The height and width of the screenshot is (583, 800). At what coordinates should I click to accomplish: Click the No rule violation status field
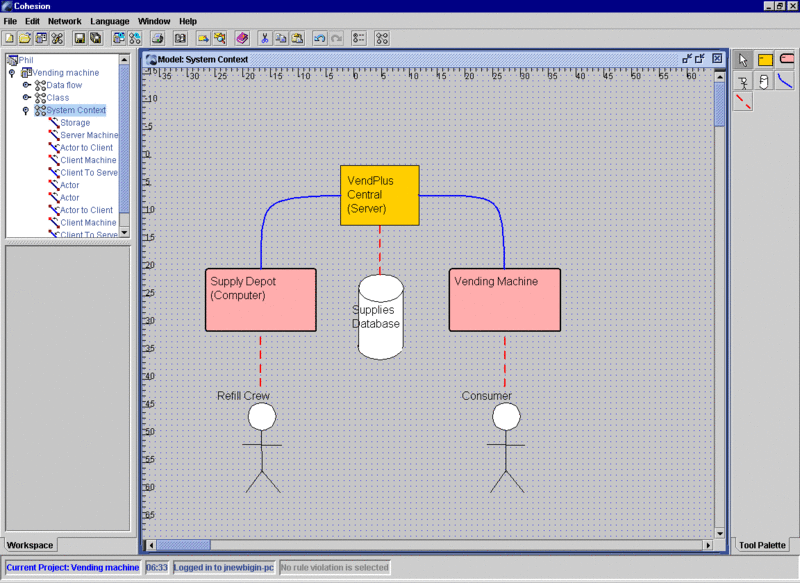(335, 568)
